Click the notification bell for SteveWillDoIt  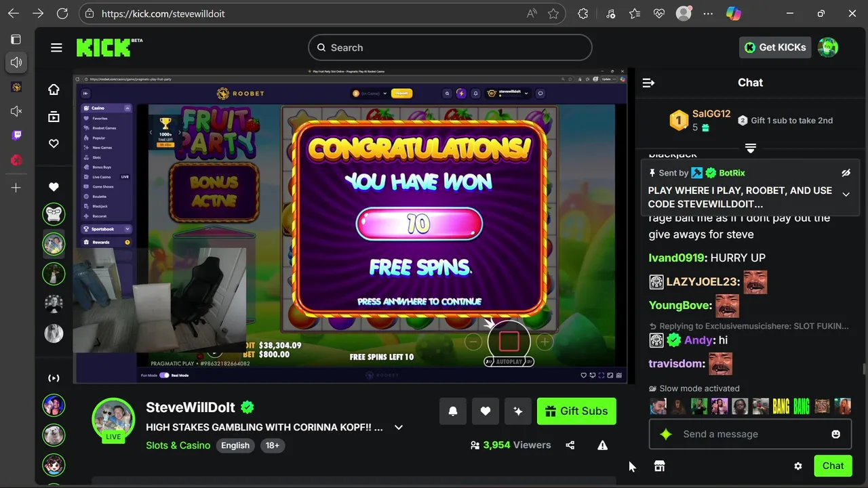453,411
